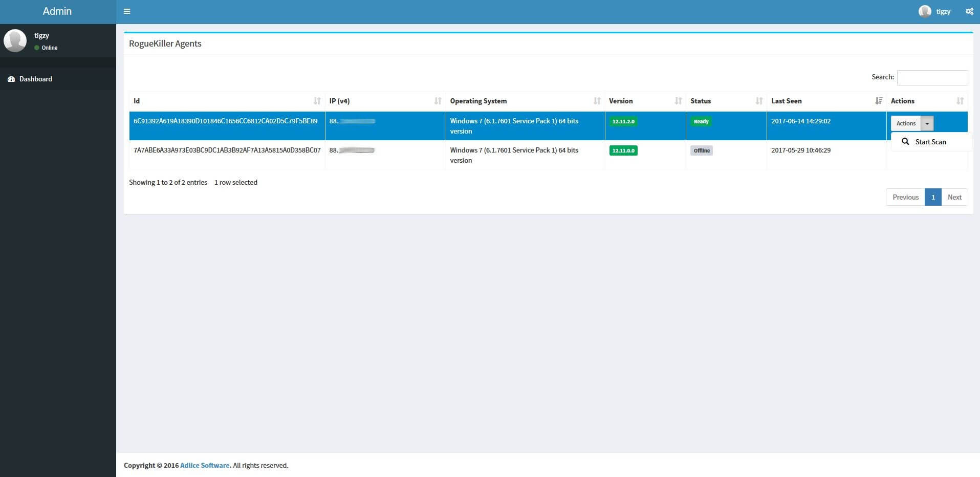This screenshot has width=980, height=477.
Task: Sort by Operating System column sort icon
Action: [x=597, y=101]
